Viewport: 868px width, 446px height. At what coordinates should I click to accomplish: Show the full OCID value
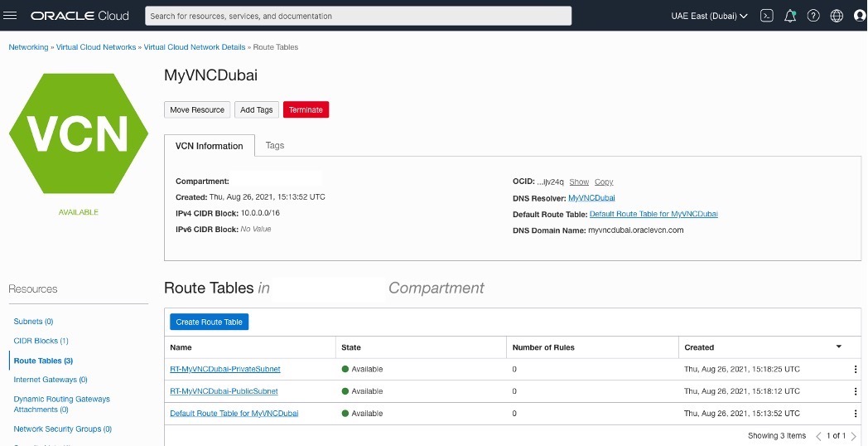[x=579, y=182]
